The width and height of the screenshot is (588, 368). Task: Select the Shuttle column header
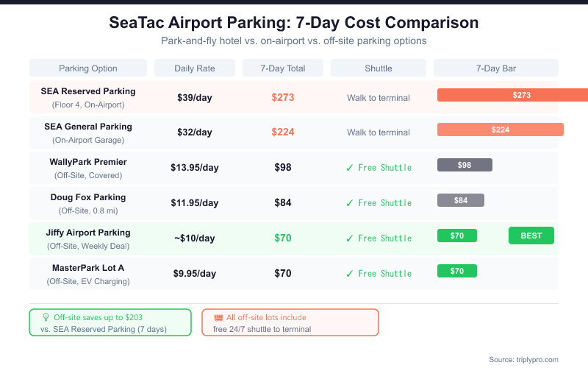379,68
